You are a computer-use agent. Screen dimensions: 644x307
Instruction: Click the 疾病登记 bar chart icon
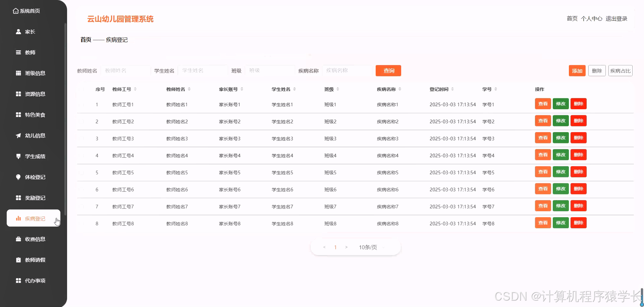[x=18, y=219]
